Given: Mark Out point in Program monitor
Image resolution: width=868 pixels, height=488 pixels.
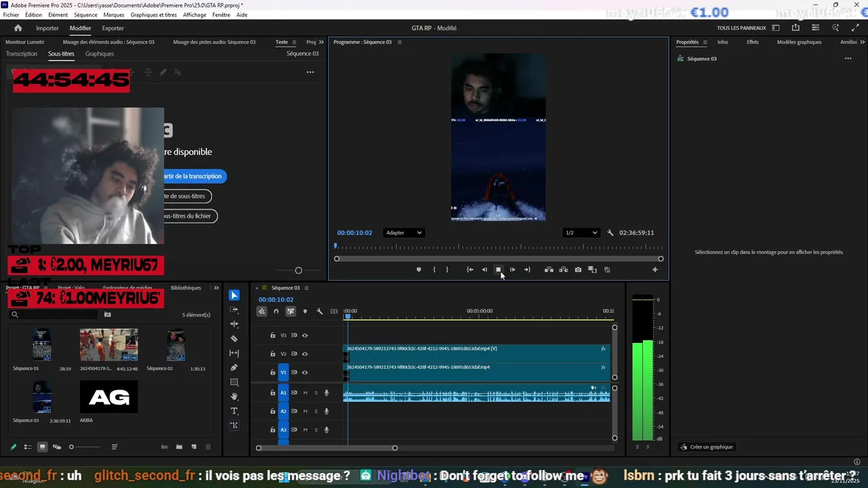Looking at the screenshot, I should [447, 270].
